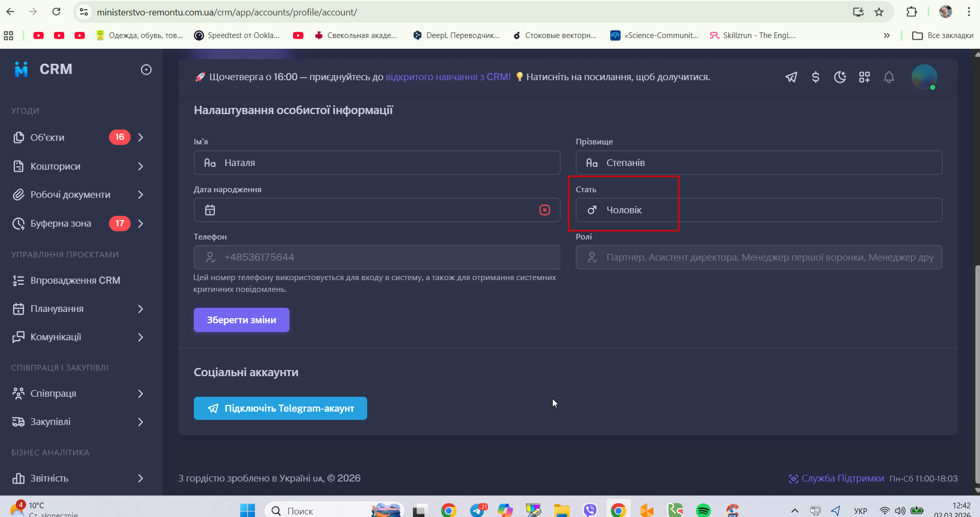
Task: Click the Зберегти зміни button
Action: [242, 320]
